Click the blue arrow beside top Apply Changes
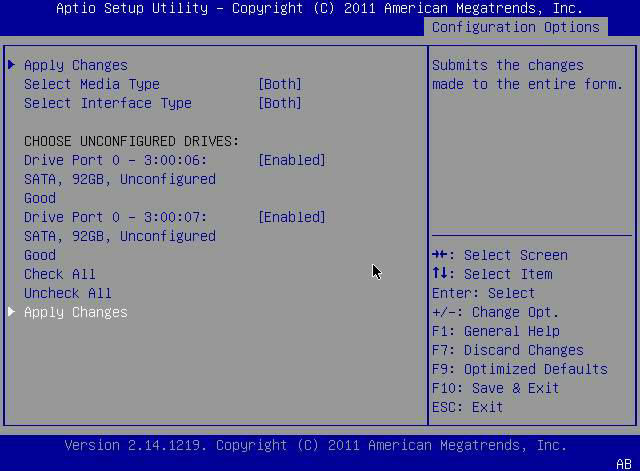 click(x=11, y=64)
